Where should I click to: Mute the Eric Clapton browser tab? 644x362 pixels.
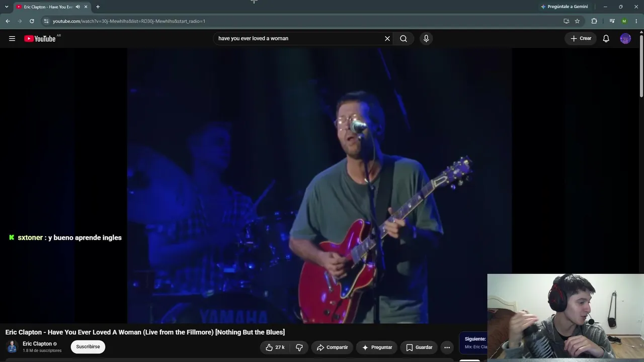(77, 7)
